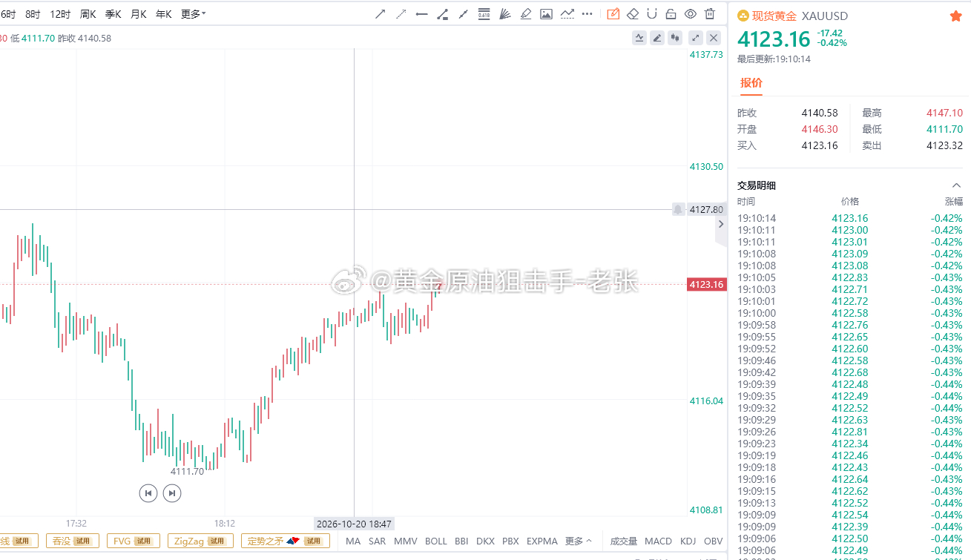Switch chart type with the candlestick icon
971x560 pixels.
675,38
